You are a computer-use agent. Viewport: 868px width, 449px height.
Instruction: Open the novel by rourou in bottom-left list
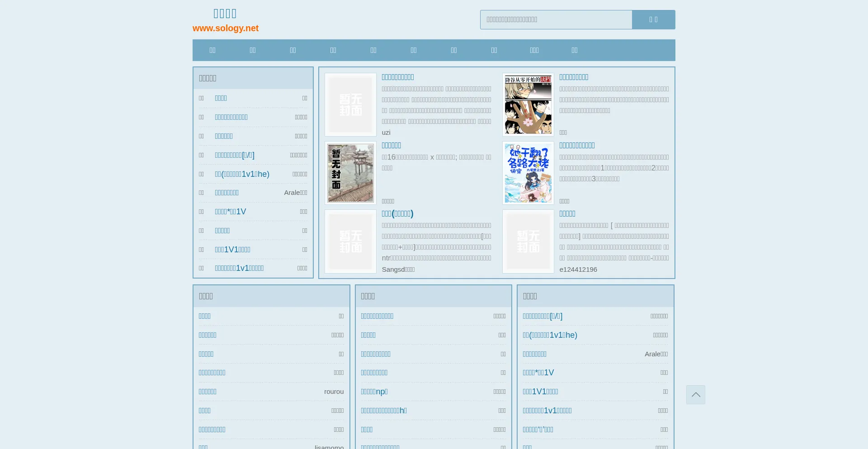[208, 392]
